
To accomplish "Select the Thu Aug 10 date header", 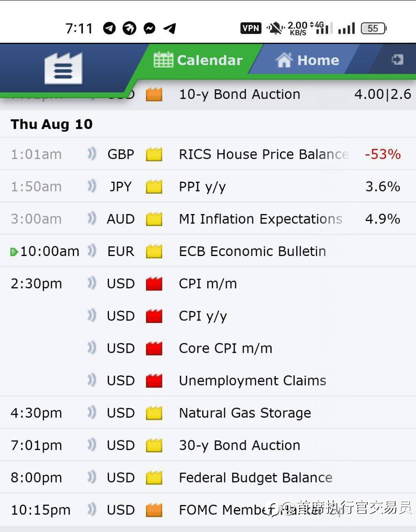I will (52, 124).
